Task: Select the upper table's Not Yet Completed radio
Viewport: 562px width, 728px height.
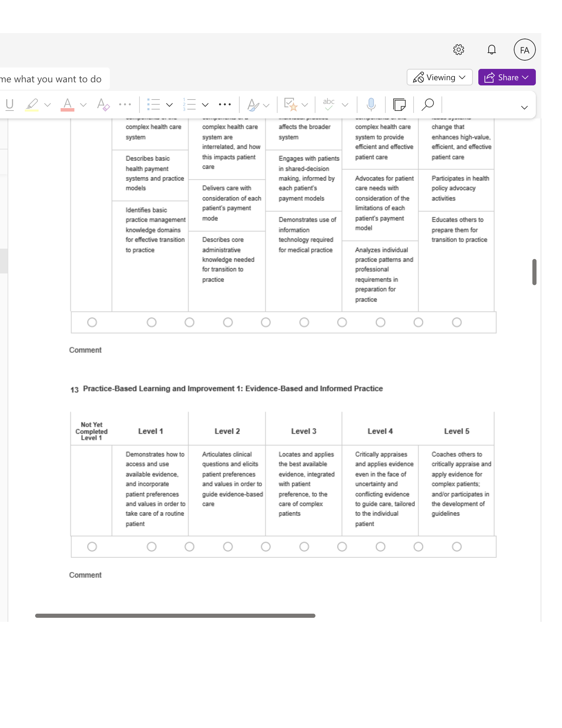Action: coord(92,322)
